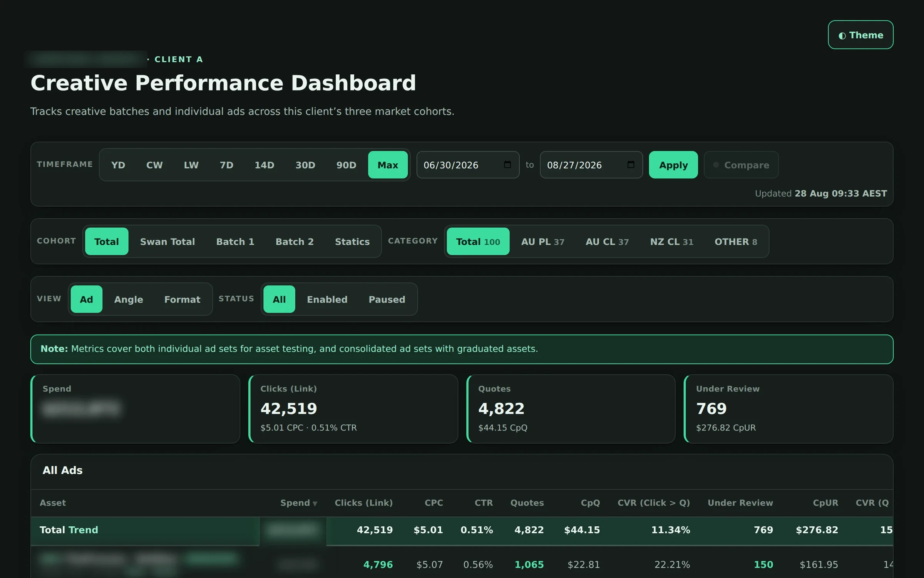Choose the 7D timeframe

click(x=226, y=165)
